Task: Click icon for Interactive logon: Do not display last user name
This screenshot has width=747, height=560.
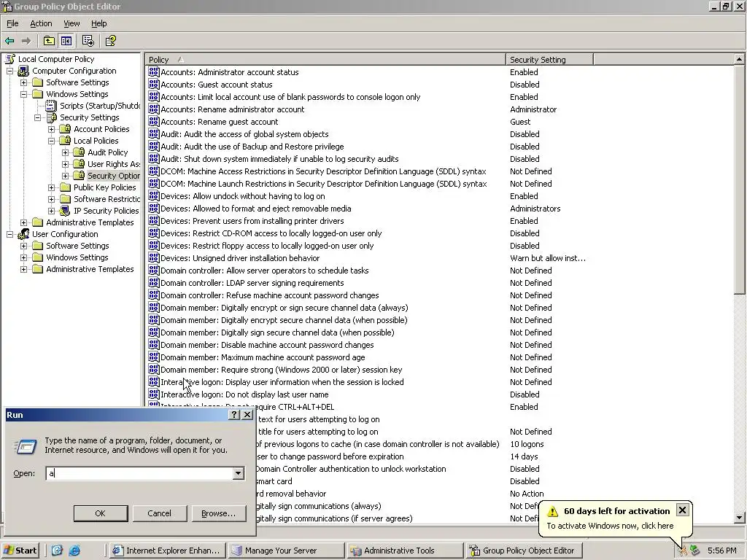Action: click(x=153, y=394)
